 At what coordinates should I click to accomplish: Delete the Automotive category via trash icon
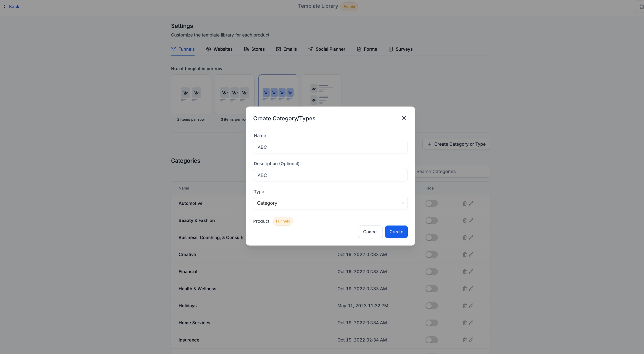point(465,204)
